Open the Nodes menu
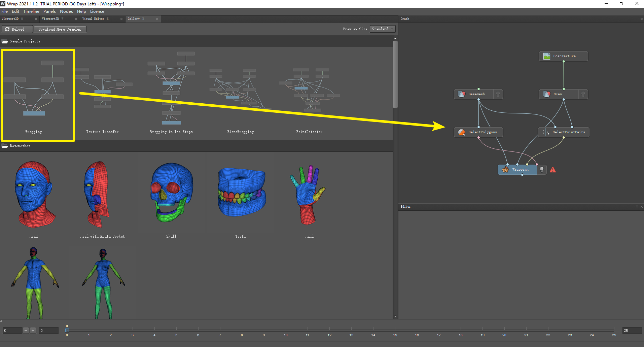 (66, 11)
